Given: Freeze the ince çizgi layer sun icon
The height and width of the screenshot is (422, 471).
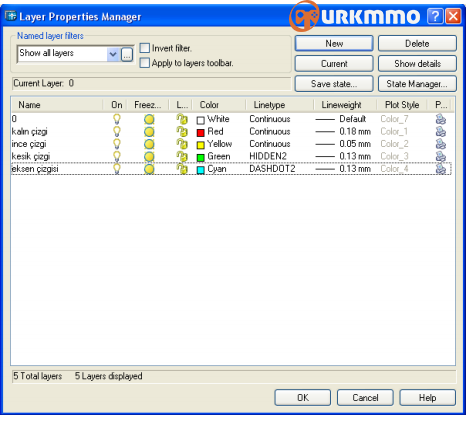Looking at the screenshot, I should coord(149,144).
